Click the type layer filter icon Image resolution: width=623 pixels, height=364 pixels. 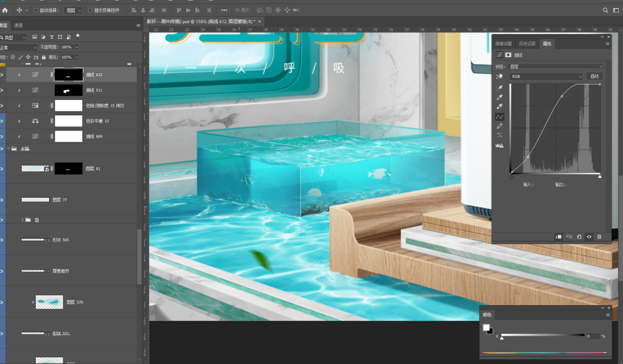click(52, 37)
